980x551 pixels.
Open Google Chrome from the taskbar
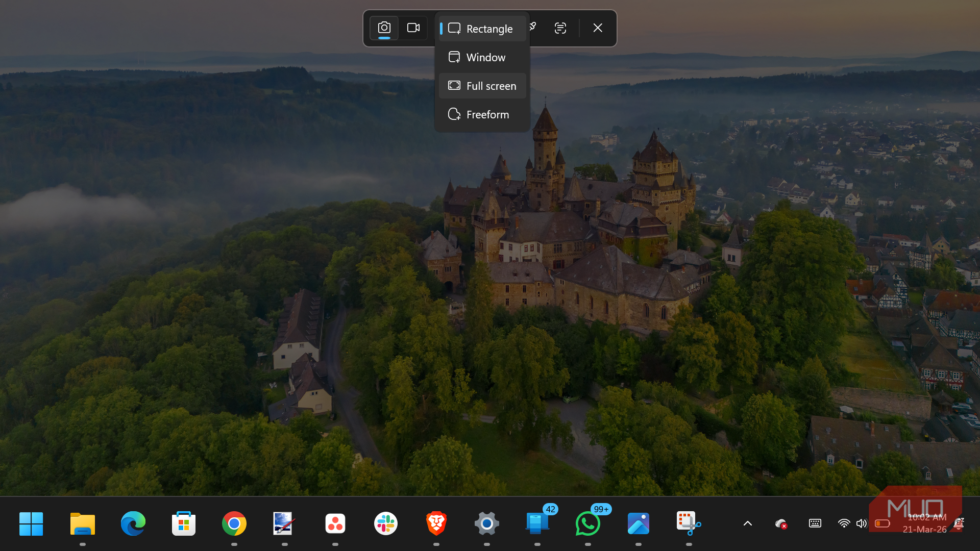[x=234, y=523]
